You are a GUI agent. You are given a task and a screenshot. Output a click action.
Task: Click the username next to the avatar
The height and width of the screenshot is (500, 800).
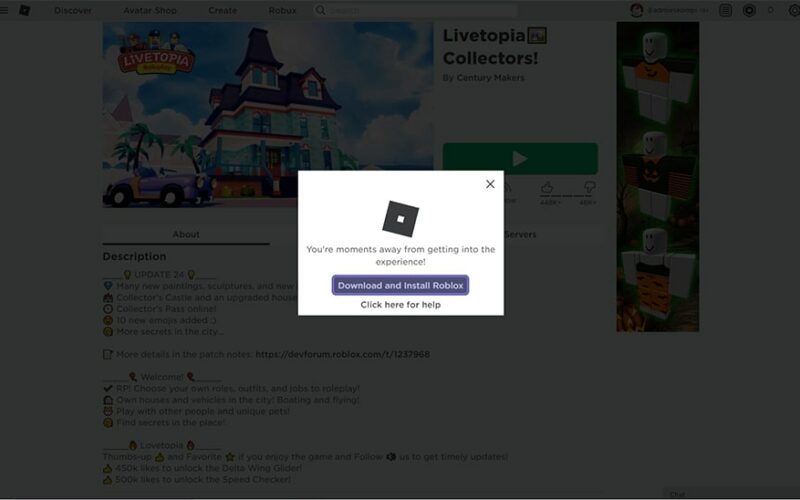pos(678,10)
